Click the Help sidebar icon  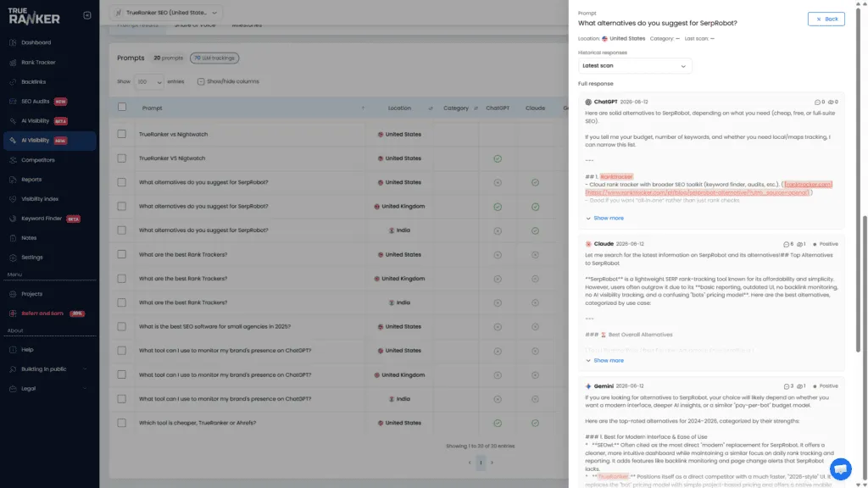click(13, 350)
